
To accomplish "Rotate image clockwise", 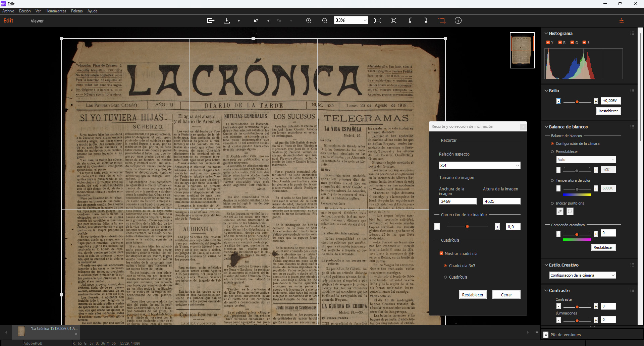I will point(426,20).
